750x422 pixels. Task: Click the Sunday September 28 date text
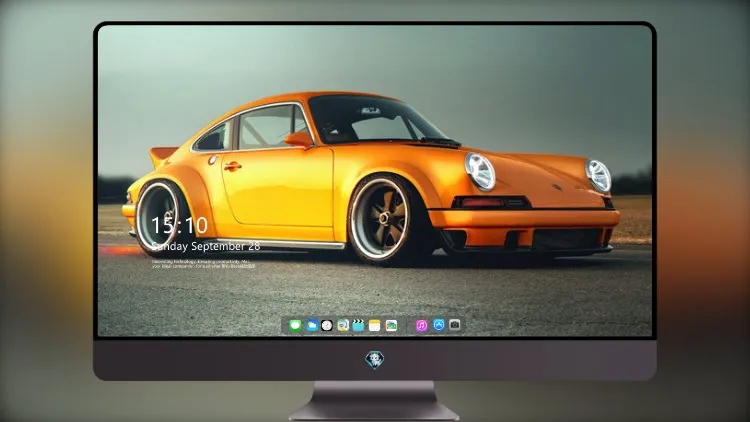point(206,246)
